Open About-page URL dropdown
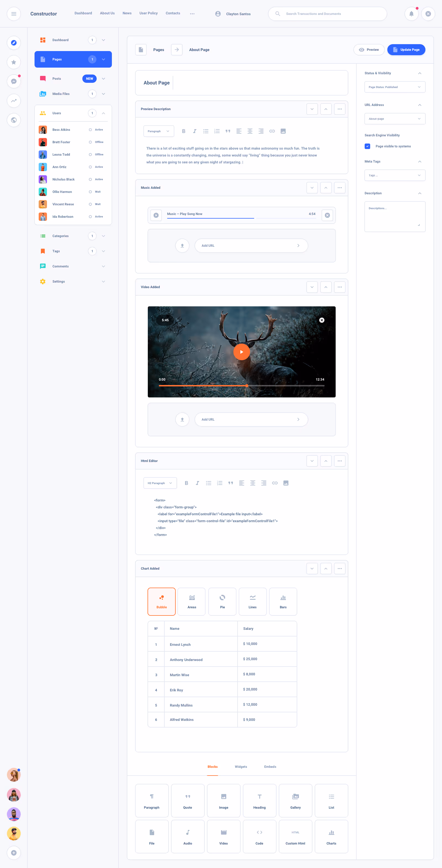This screenshot has height=868, width=442. click(x=395, y=119)
